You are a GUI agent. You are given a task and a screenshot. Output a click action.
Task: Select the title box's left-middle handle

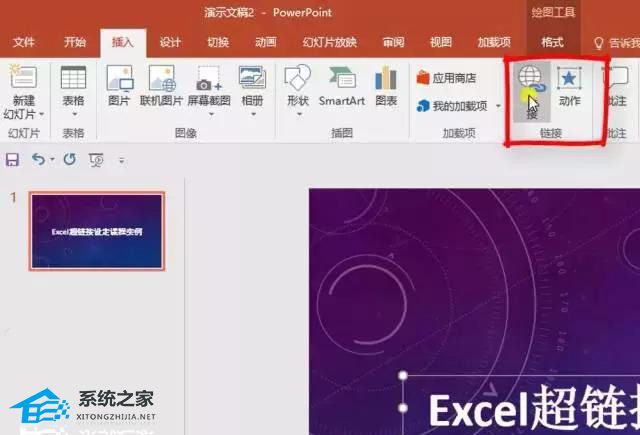[x=403, y=407]
